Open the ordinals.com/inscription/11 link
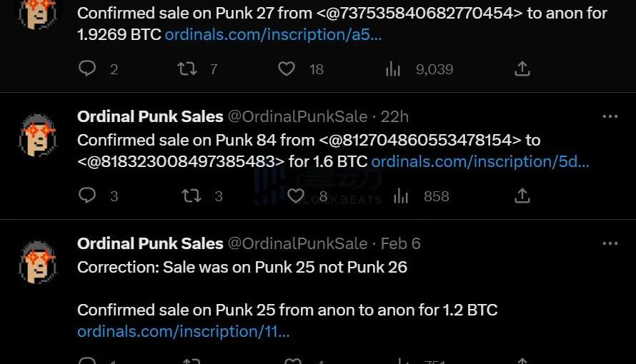636x364 pixels. click(x=184, y=331)
